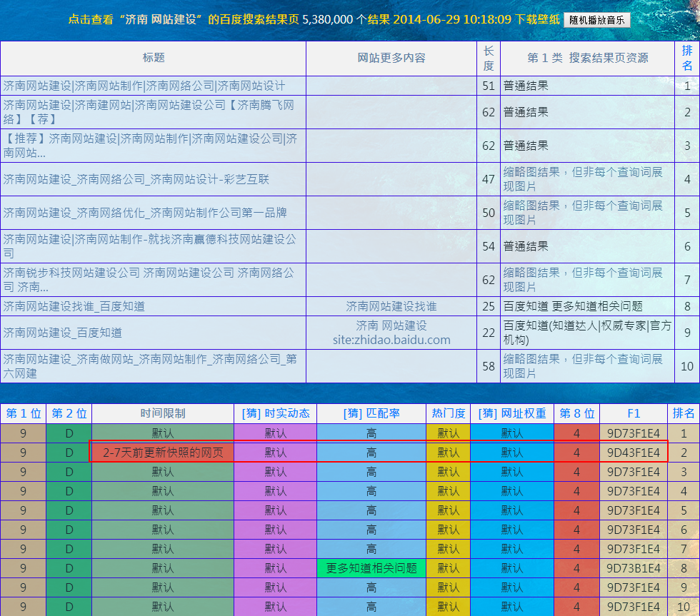This screenshot has height=616, width=700.
Task: Select the F1 code 9D43F1E4
Action: point(634,453)
